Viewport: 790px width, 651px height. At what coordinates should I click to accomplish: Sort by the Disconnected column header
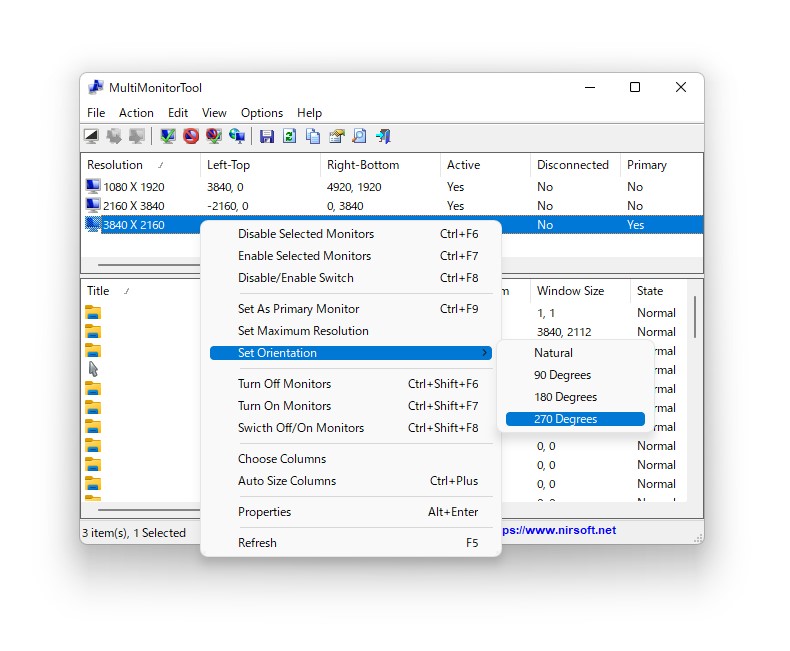pos(575,165)
